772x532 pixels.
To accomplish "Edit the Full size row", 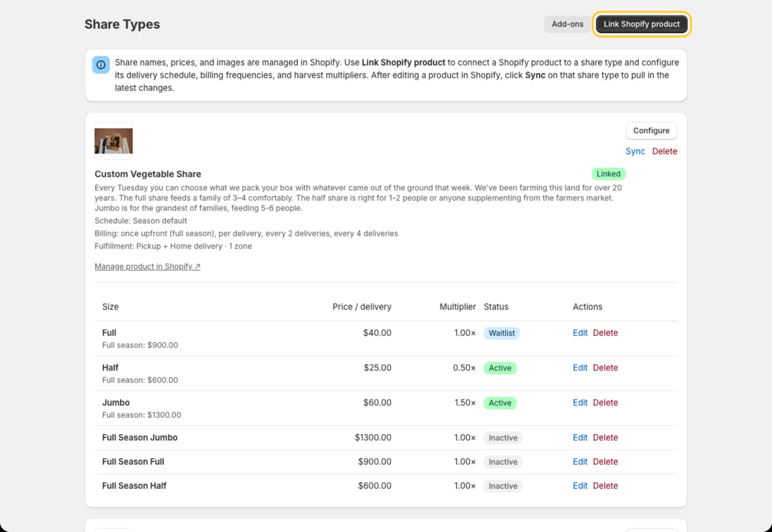I will point(580,333).
